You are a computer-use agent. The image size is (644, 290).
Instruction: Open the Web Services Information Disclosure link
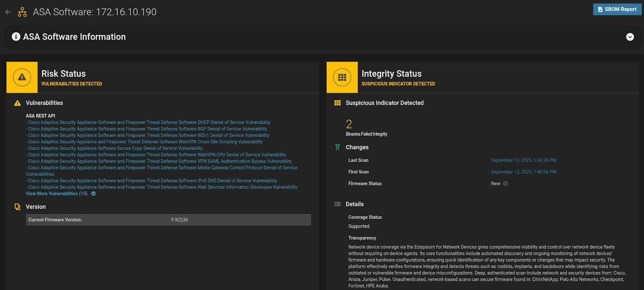tap(162, 187)
